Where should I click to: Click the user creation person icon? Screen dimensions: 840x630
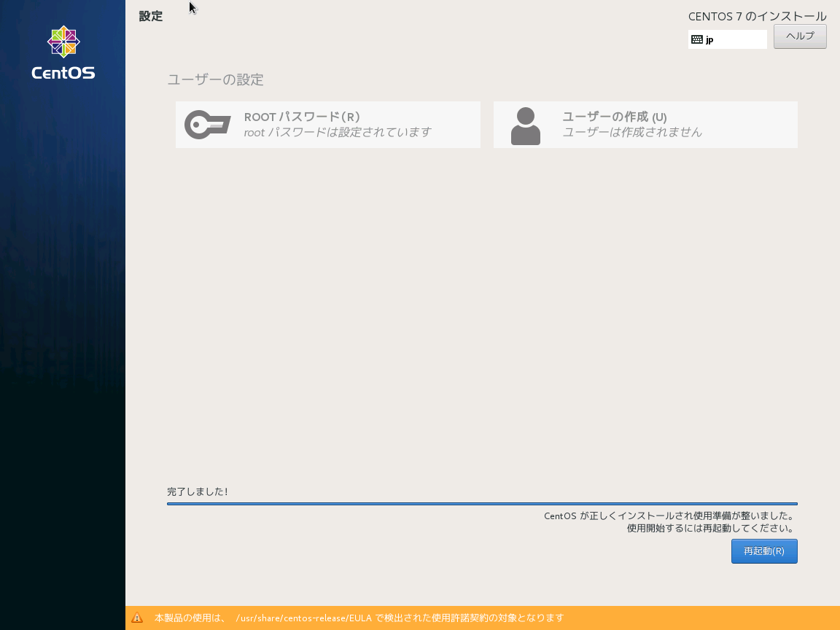coord(526,126)
